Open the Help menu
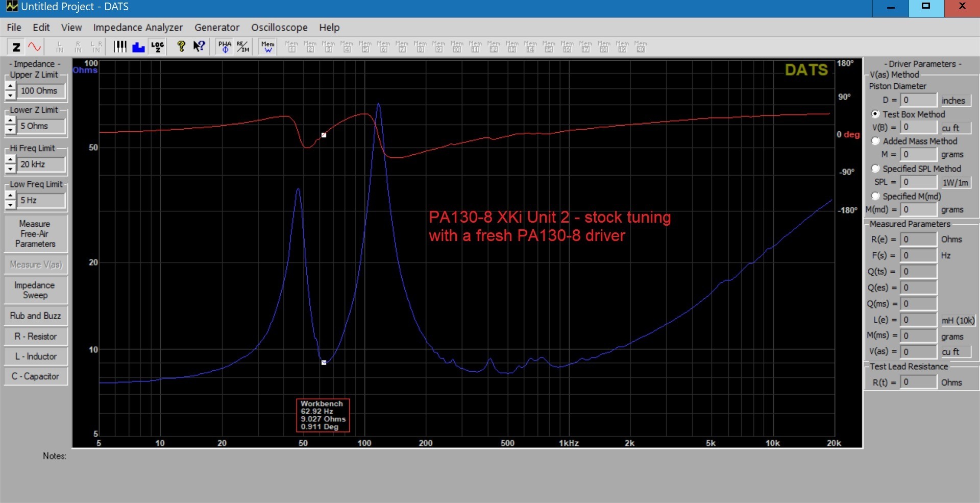980x503 pixels. click(329, 28)
